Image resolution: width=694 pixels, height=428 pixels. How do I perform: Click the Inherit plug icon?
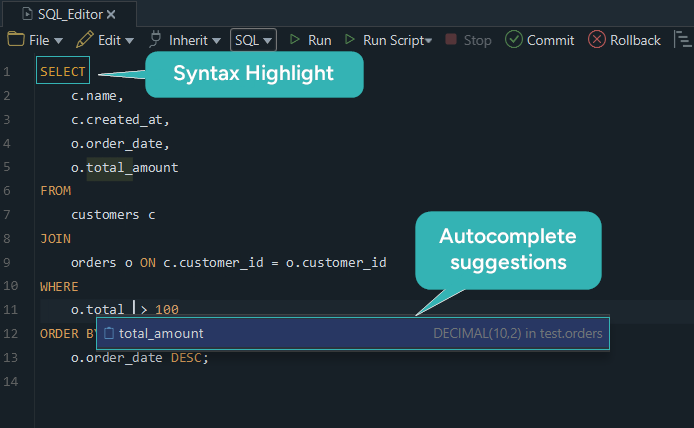point(155,39)
